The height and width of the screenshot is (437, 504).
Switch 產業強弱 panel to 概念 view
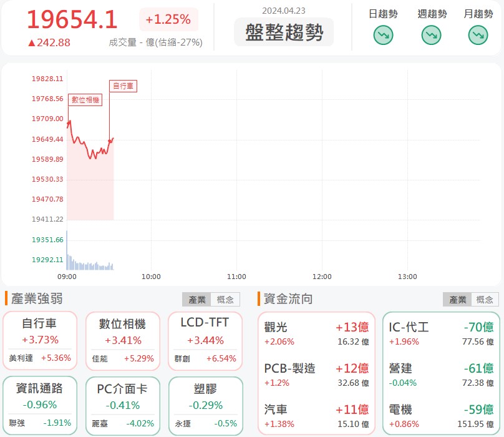point(225,299)
